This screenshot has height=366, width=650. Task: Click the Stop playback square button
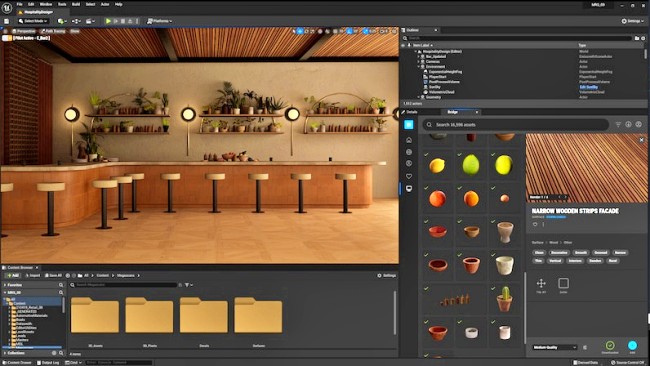[123, 21]
